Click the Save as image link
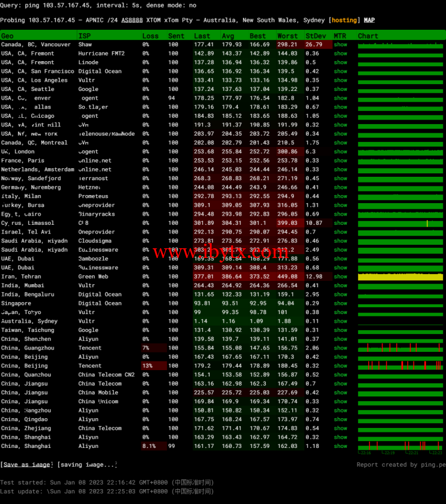The image size is (446, 504). point(27,465)
